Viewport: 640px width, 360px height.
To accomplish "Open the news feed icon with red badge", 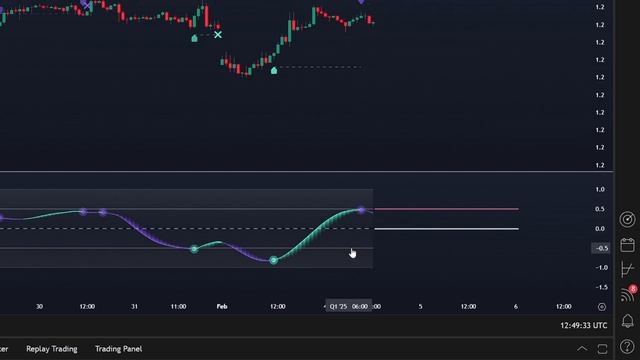I will (x=627, y=294).
